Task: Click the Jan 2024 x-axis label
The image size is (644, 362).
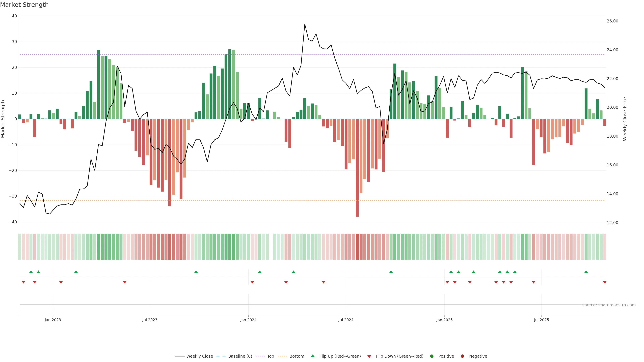Action: pyautogui.click(x=248, y=320)
